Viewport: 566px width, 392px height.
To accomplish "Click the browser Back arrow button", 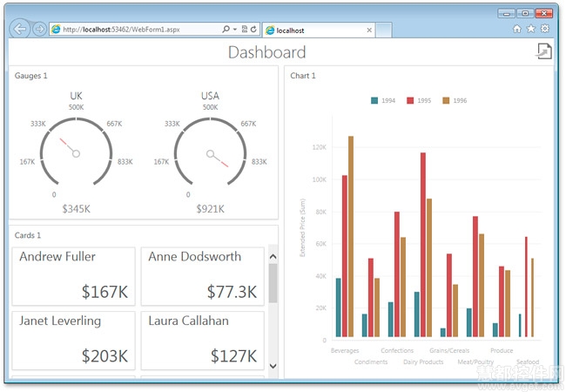I will pos(19,29).
